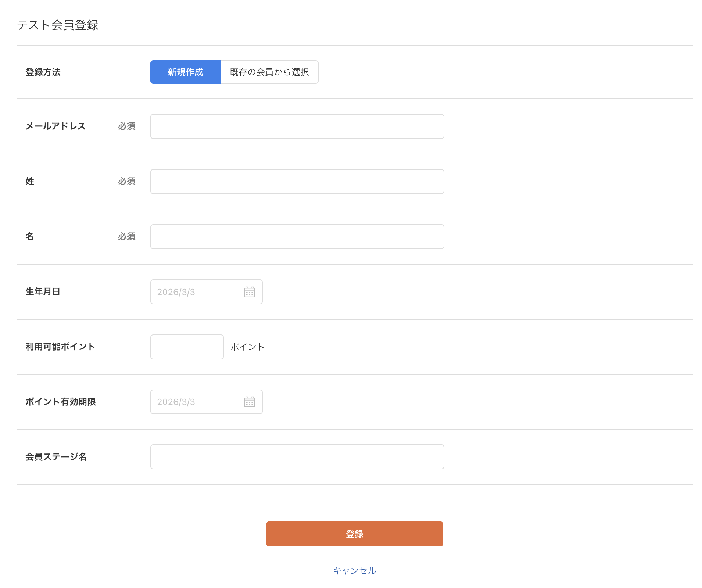Viewport: 702px width, 588px height.
Task: Click the 利用可能ポイント number field
Action: pos(187,347)
